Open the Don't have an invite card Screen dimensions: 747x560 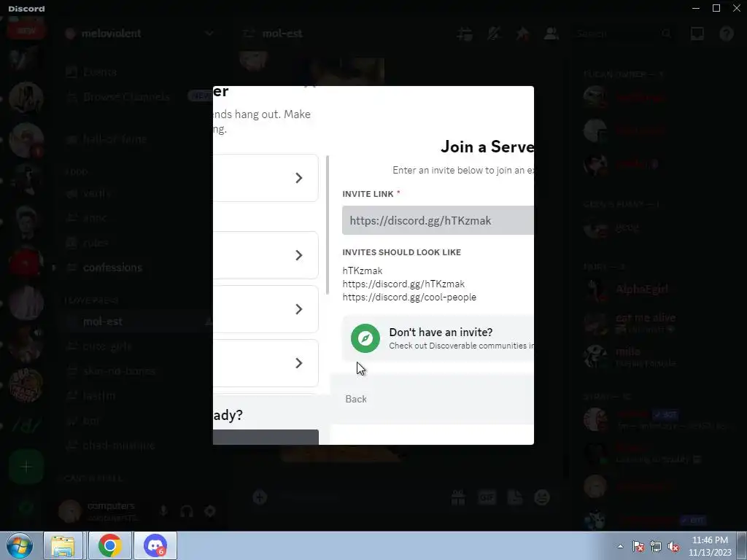[438, 338]
